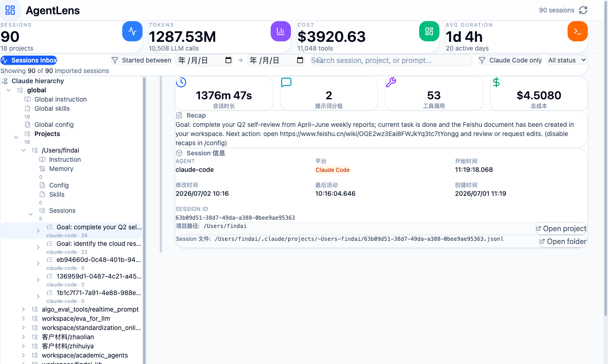The height and width of the screenshot is (364, 608).
Task: Expand the workspace/eva_for_llm project
Action: tap(23, 318)
